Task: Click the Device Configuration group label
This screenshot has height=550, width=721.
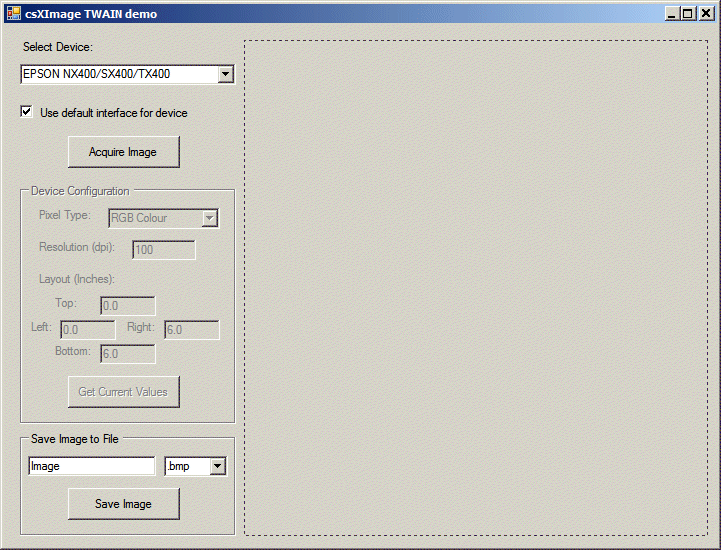Action: tap(80, 191)
